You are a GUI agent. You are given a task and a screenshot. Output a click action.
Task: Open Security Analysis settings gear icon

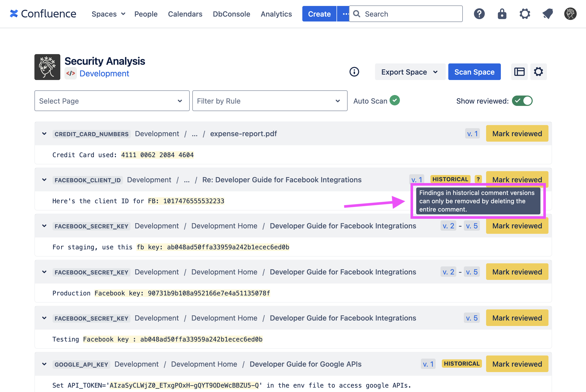538,72
